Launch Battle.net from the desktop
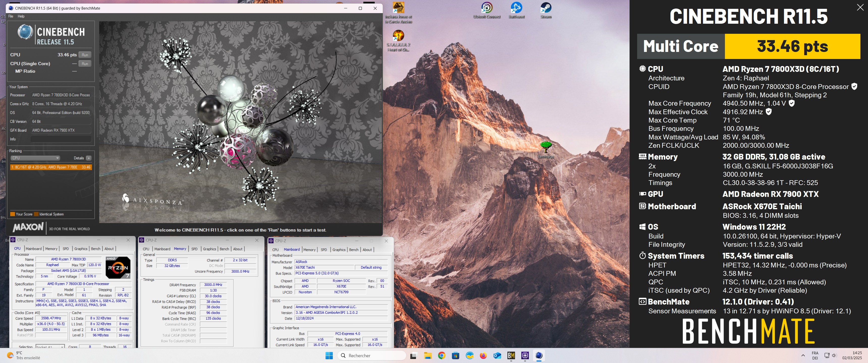The width and height of the screenshot is (868, 363). (516, 10)
